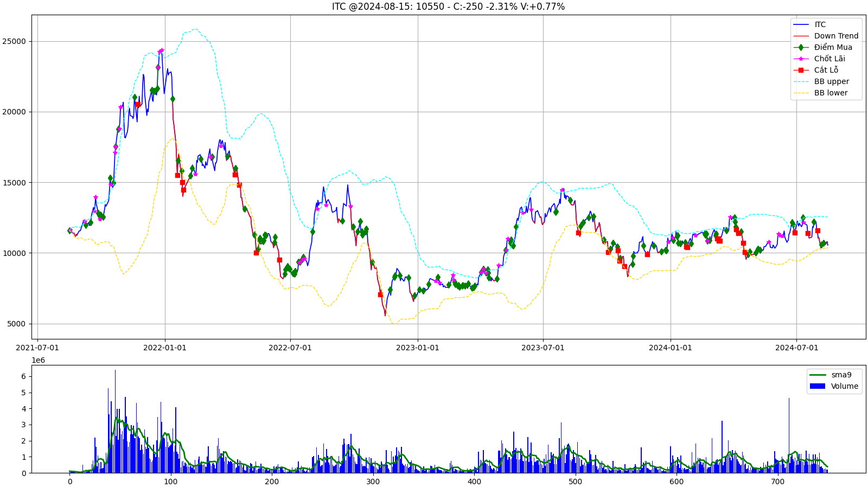Click the 100 tick on the volume x-axis
The width and height of the screenshot is (868, 488).
click(x=171, y=481)
